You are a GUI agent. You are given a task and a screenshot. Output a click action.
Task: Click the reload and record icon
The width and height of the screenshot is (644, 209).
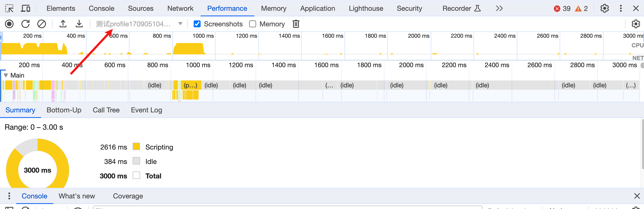coord(25,24)
